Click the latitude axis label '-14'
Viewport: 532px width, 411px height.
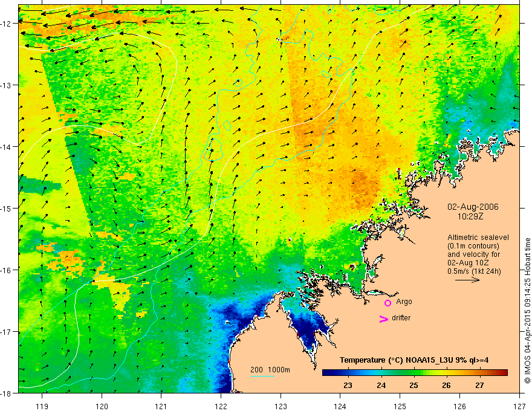[x=7, y=147]
